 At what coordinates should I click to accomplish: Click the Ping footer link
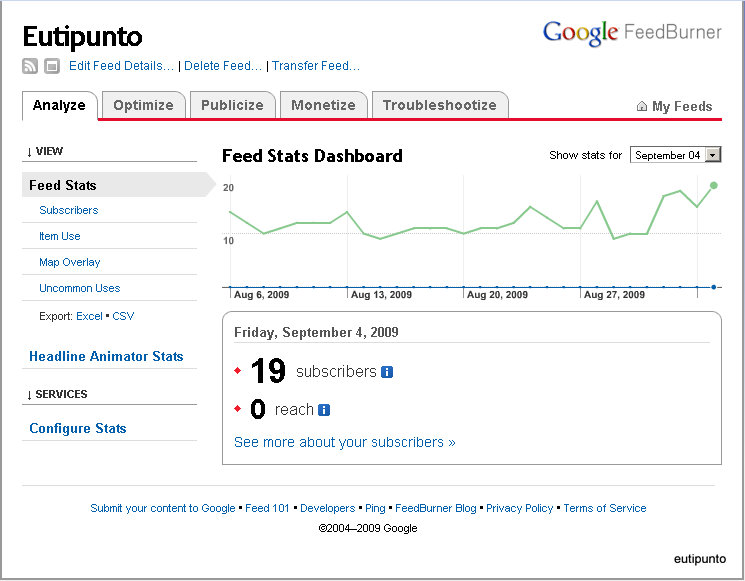pos(375,508)
